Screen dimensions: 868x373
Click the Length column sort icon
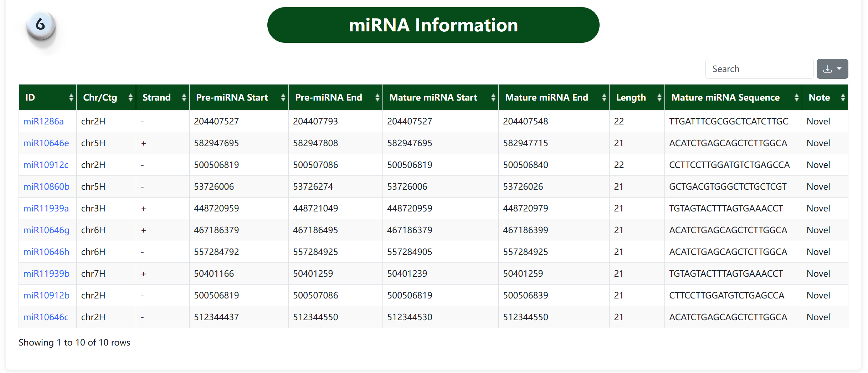pyautogui.click(x=659, y=97)
